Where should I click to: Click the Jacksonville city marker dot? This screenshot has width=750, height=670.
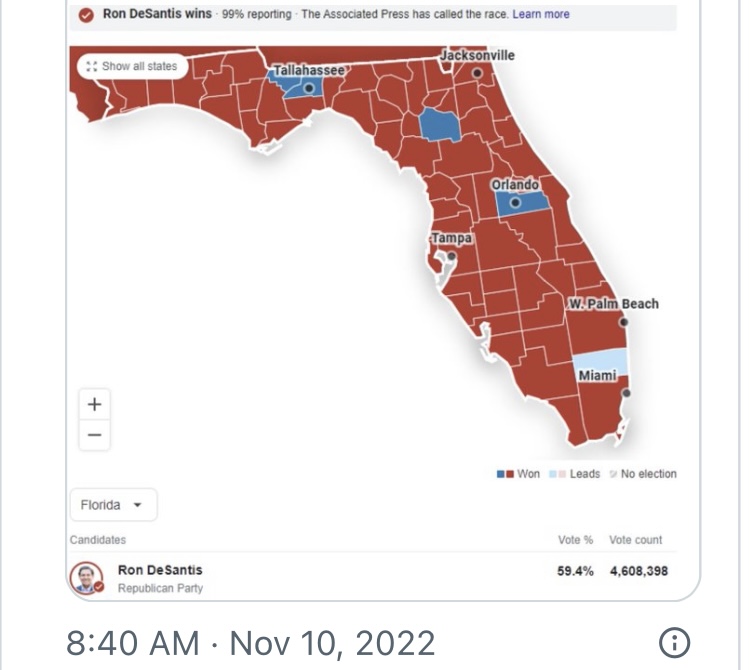click(x=477, y=73)
